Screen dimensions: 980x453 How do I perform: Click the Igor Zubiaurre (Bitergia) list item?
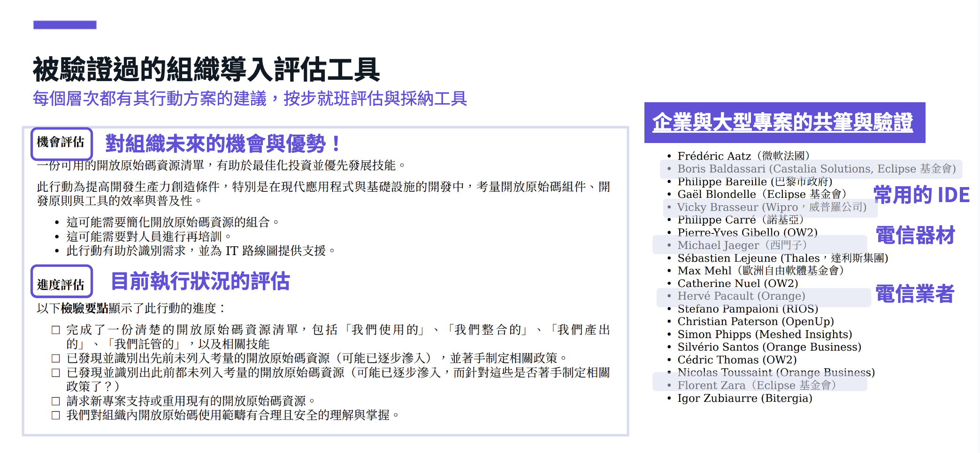[744, 399]
